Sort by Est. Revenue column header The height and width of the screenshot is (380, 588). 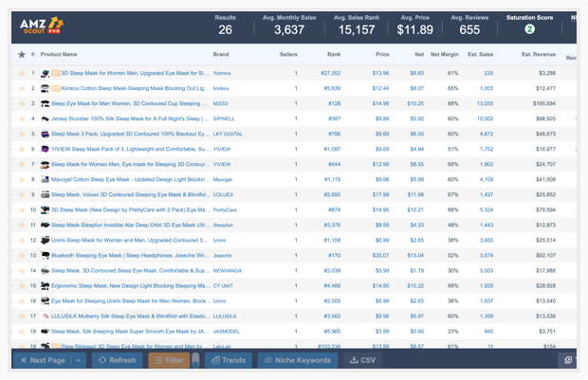[x=539, y=54]
